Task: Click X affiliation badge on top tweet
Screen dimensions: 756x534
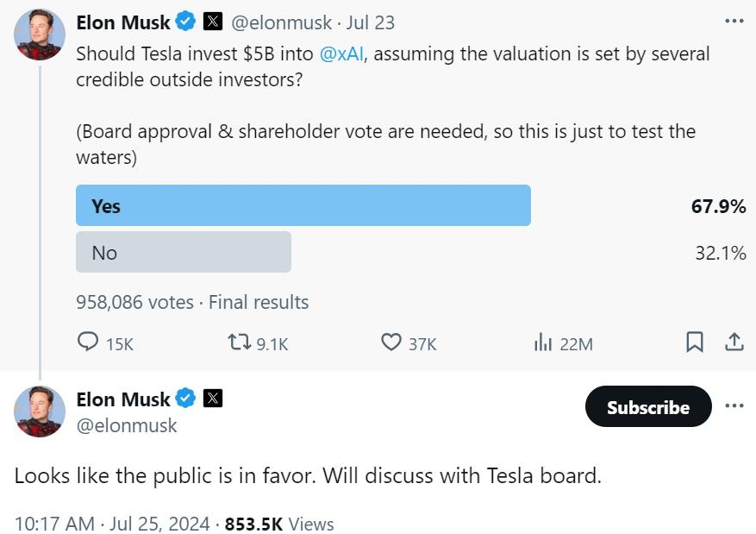Action: pos(213,22)
